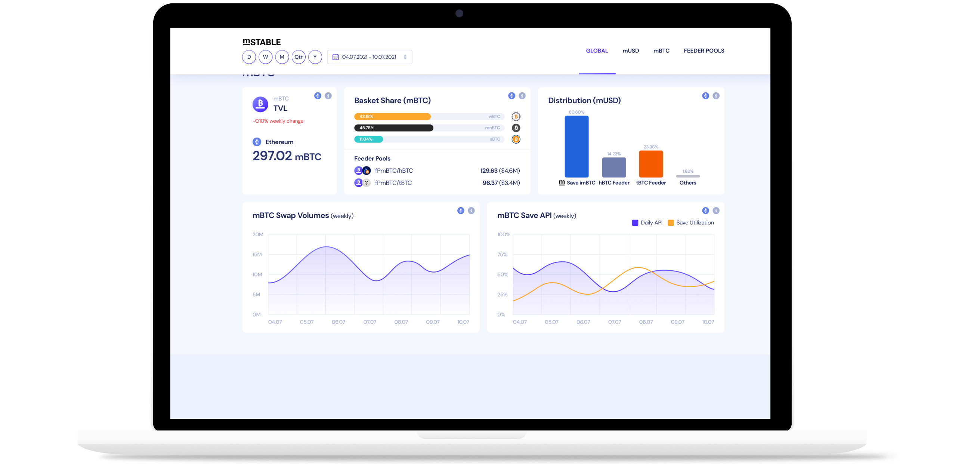Select the Y yearly range button

[315, 57]
